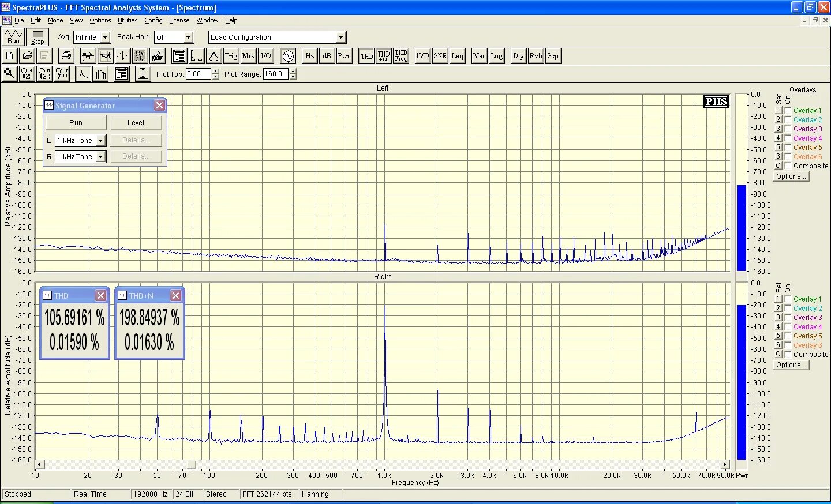Open the Load Configuration dropdown
Image resolution: width=831 pixels, height=504 pixels.
tap(340, 37)
